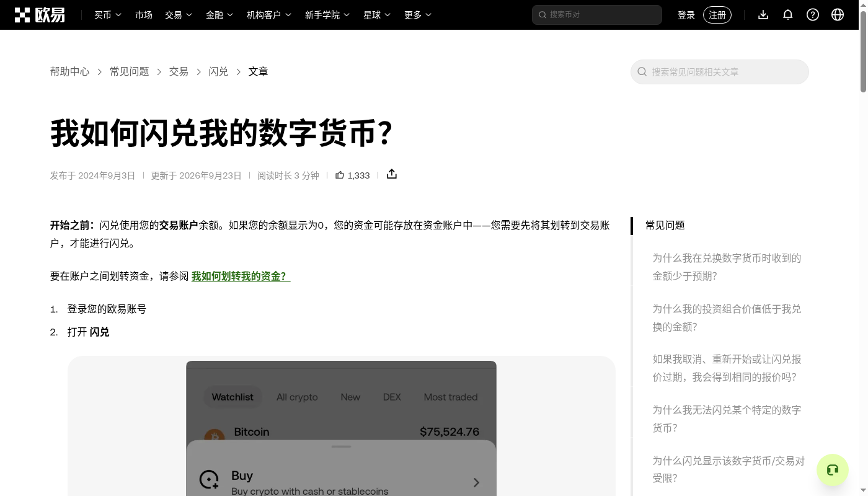Select the DEX tab in screenshot
868x496 pixels.
tap(392, 397)
